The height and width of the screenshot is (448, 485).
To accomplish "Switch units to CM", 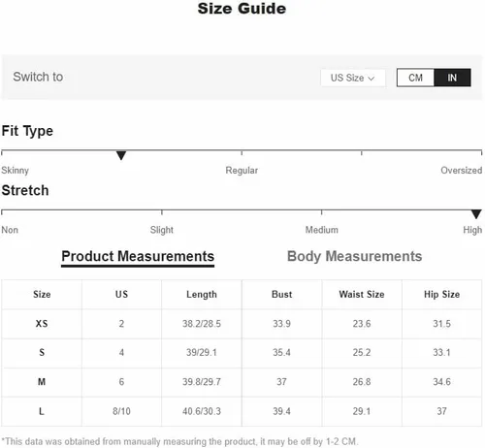I will (415, 78).
